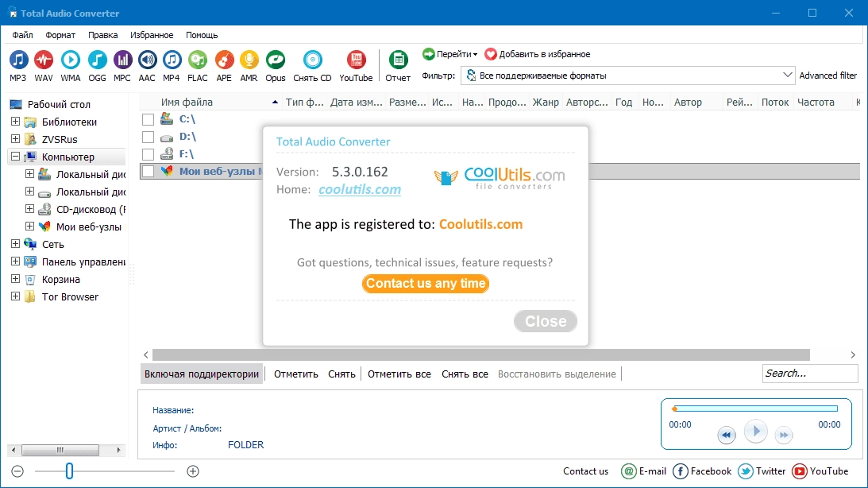Expand the Tor Browser tree node
Image resolution: width=868 pixels, height=488 pixels.
pyautogui.click(x=16, y=296)
